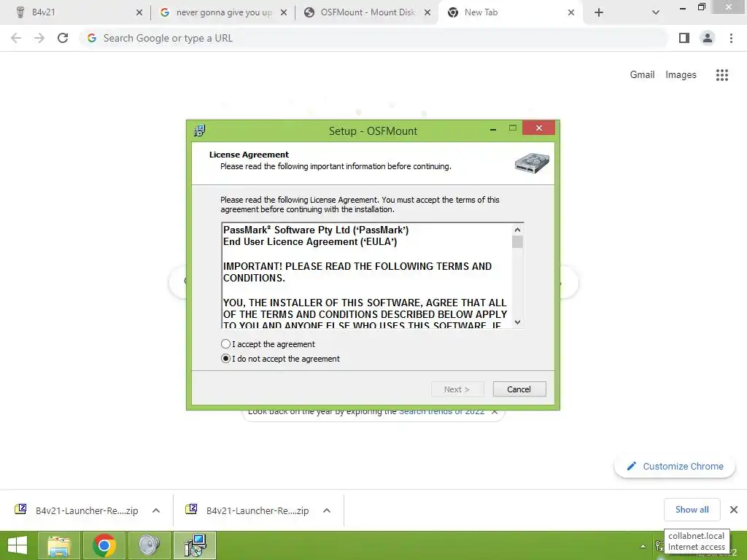The width and height of the screenshot is (747, 560).
Task: Minimize the Chrome window
Action: pos(683,8)
